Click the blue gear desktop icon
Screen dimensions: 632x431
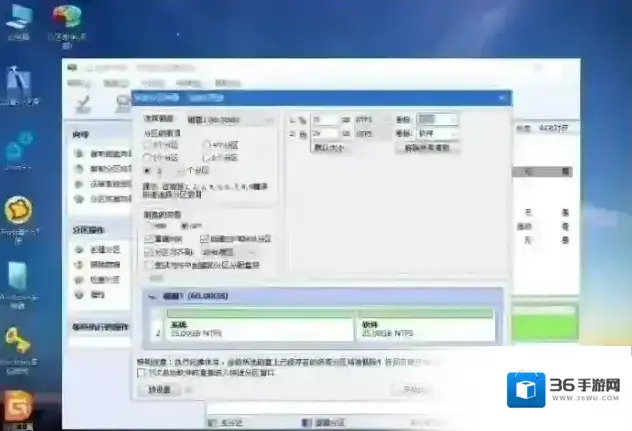(x=17, y=148)
